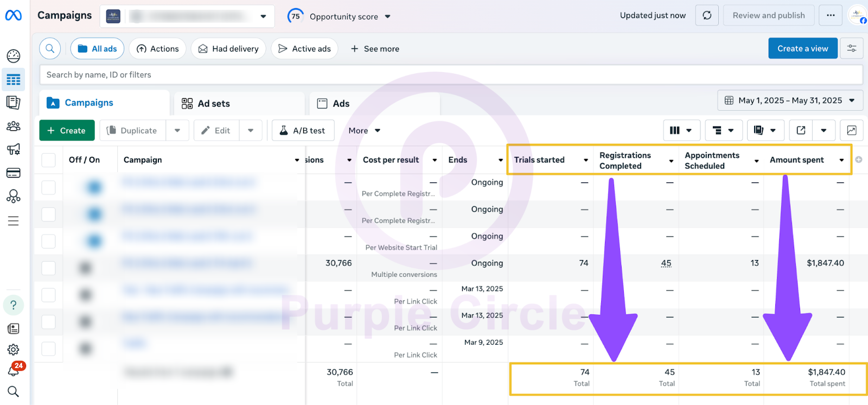Open the date range dropdown May 2025

pyautogui.click(x=790, y=100)
